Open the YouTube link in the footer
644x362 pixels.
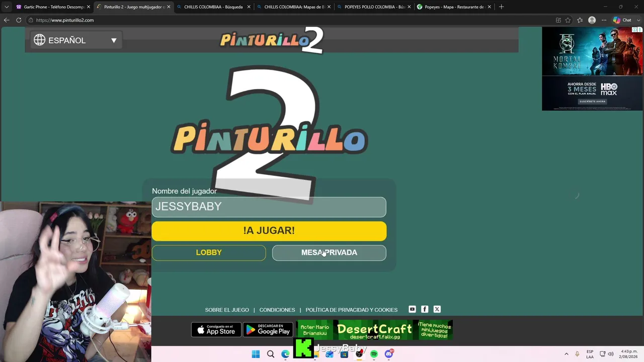point(412,309)
